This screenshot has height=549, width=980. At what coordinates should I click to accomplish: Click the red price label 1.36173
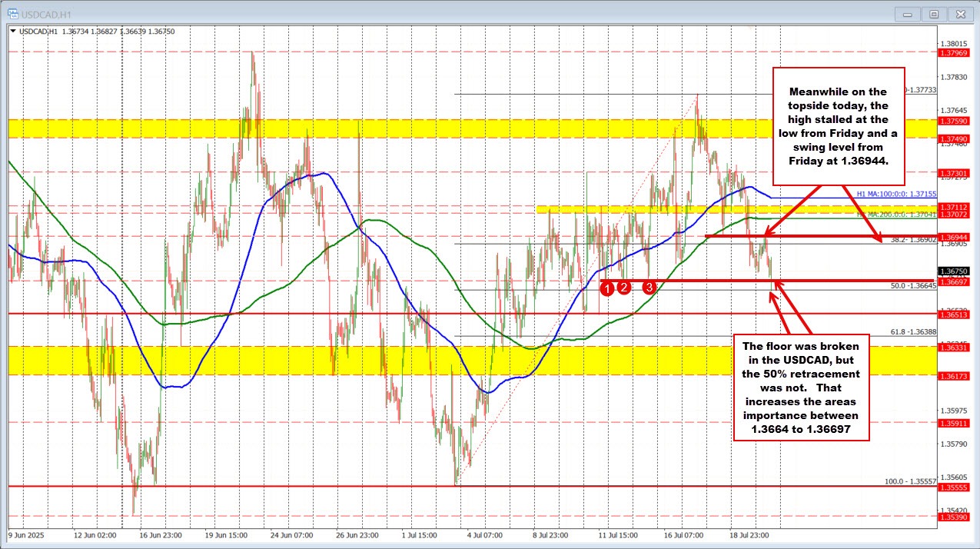point(953,376)
